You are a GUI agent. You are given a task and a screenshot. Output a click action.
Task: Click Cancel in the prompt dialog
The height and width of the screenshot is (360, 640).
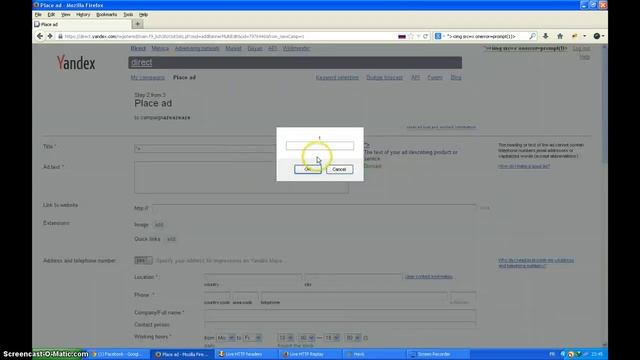click(x=339, y=169)
